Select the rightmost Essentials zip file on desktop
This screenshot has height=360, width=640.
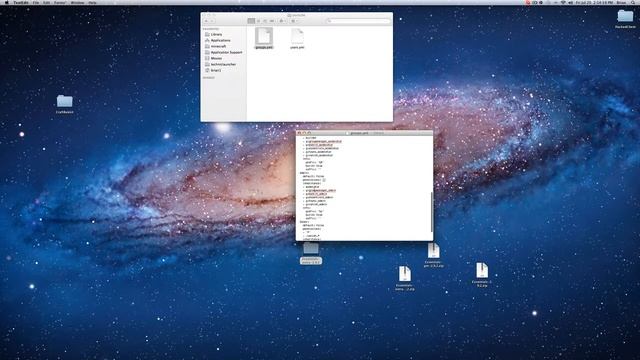click(x=482, y=275)
